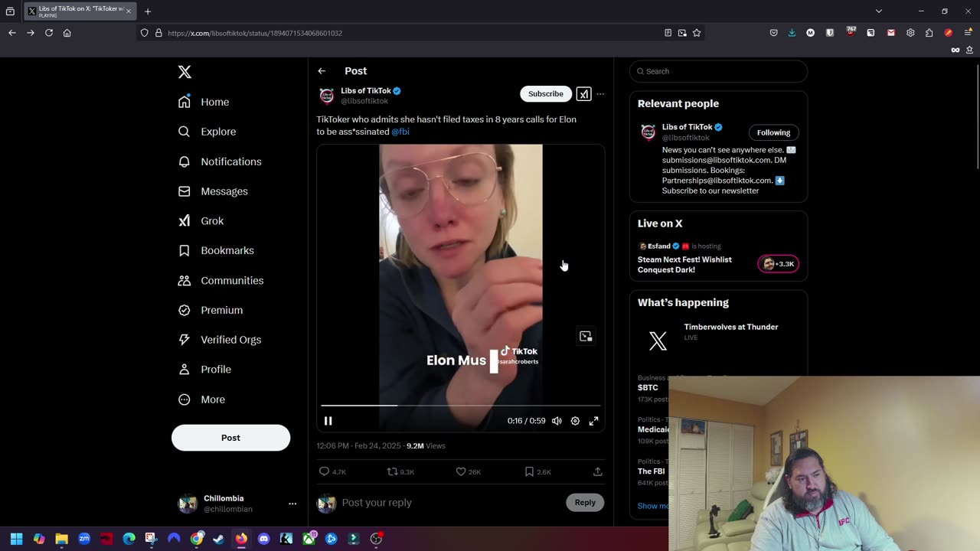The height and width of the screenshot is (551, 980).
Task: Click the Search box on X
Action: point(718,71)
